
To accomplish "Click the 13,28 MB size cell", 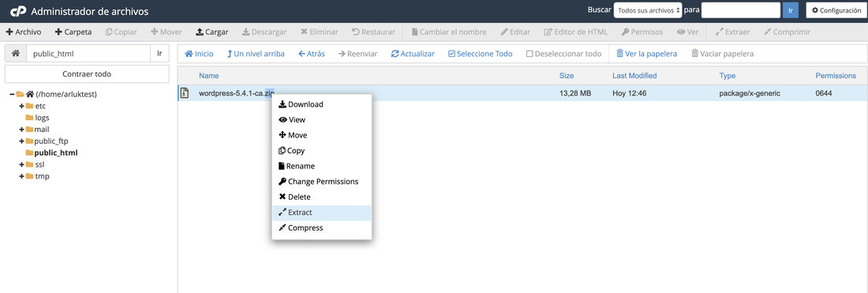I will pyautogui.click(x=575, y=93).
